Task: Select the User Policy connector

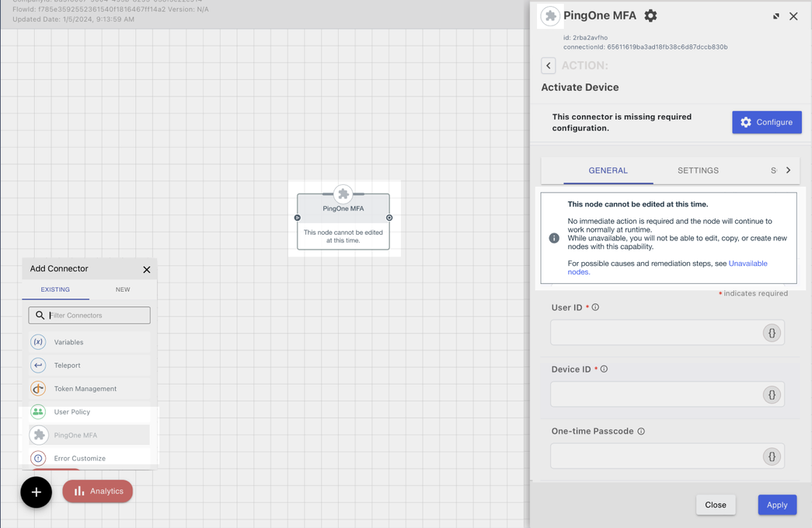Action: tap(89, 412)
